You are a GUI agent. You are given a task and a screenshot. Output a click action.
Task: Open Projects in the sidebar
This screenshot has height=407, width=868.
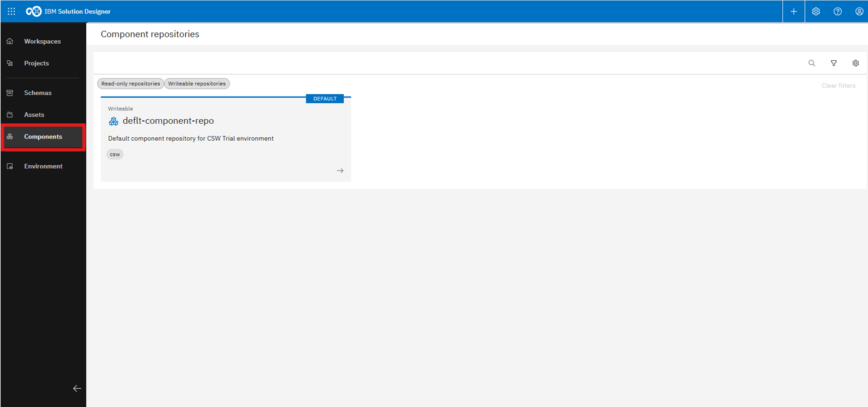(x=36, y=63)
